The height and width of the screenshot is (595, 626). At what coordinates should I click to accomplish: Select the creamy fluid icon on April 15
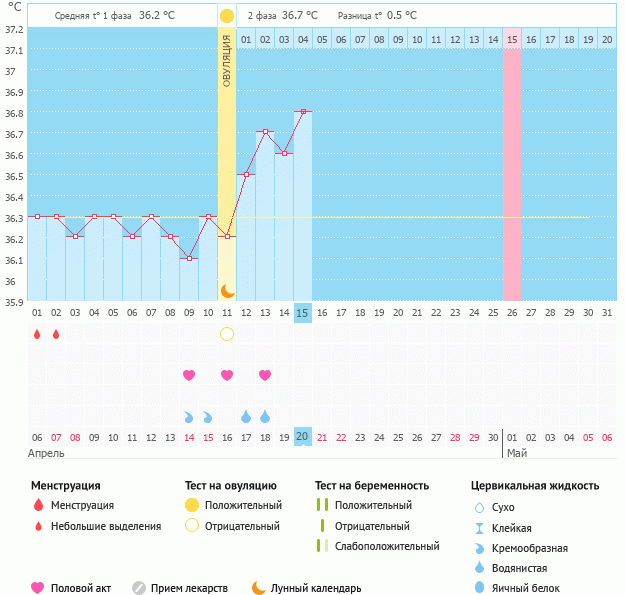click(x=208, y=416)
